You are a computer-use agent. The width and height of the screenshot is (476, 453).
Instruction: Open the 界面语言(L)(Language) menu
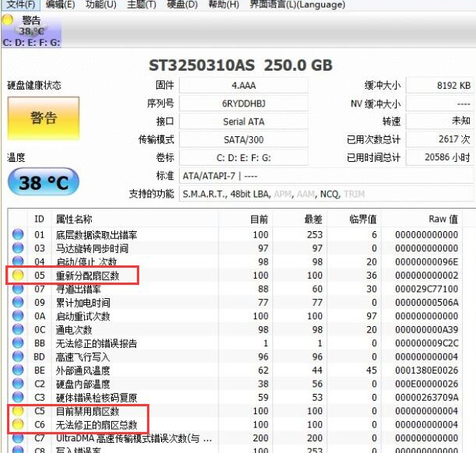(x=297, y=4)
